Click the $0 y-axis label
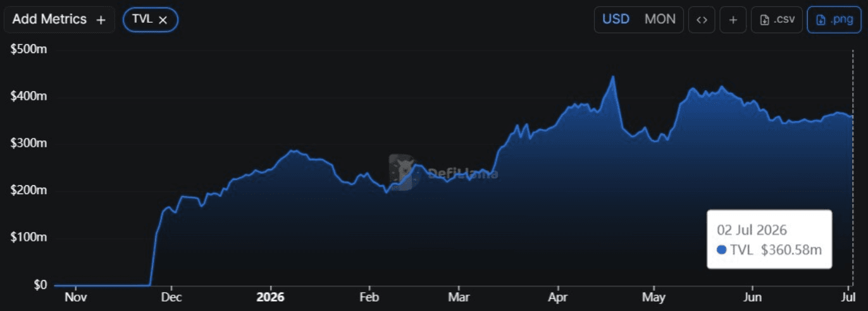The image size is (868, 311). (40, 285)
